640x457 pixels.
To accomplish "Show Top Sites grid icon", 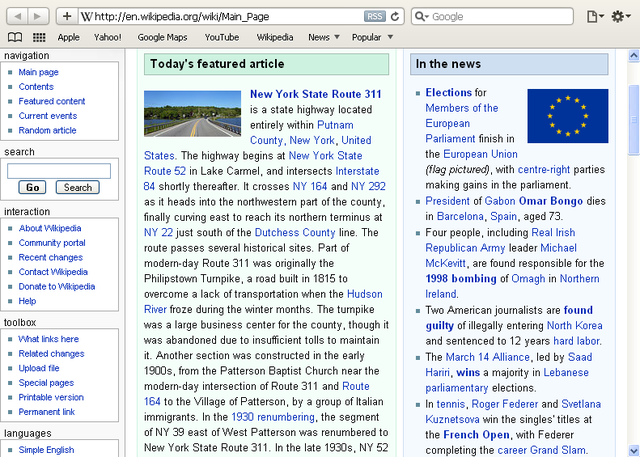I will [x=38, y=37].
